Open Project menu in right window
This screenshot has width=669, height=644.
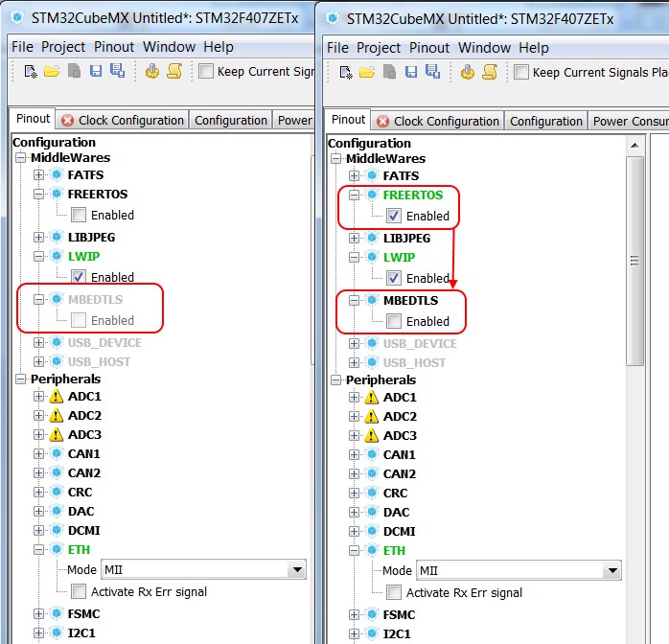point(379,47)
